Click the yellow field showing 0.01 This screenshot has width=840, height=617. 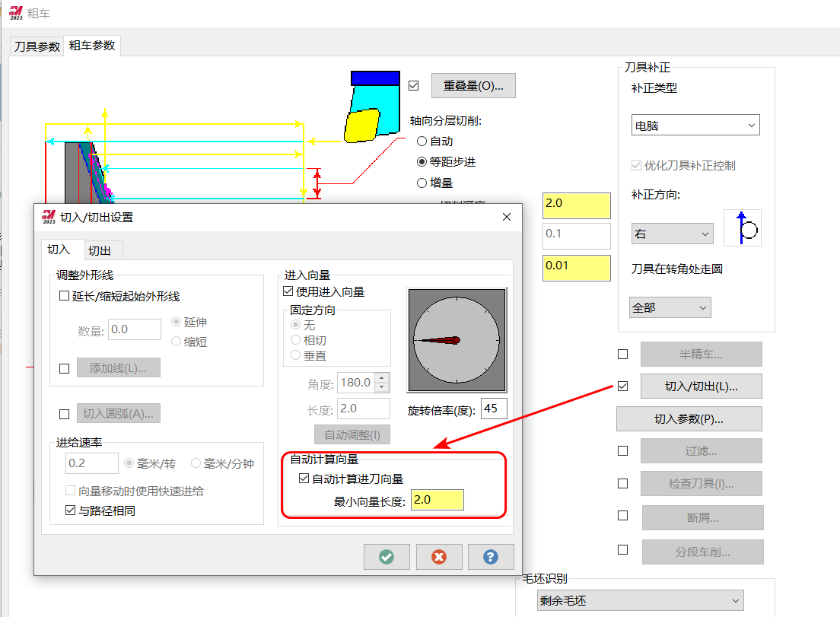tap(577, 268)
